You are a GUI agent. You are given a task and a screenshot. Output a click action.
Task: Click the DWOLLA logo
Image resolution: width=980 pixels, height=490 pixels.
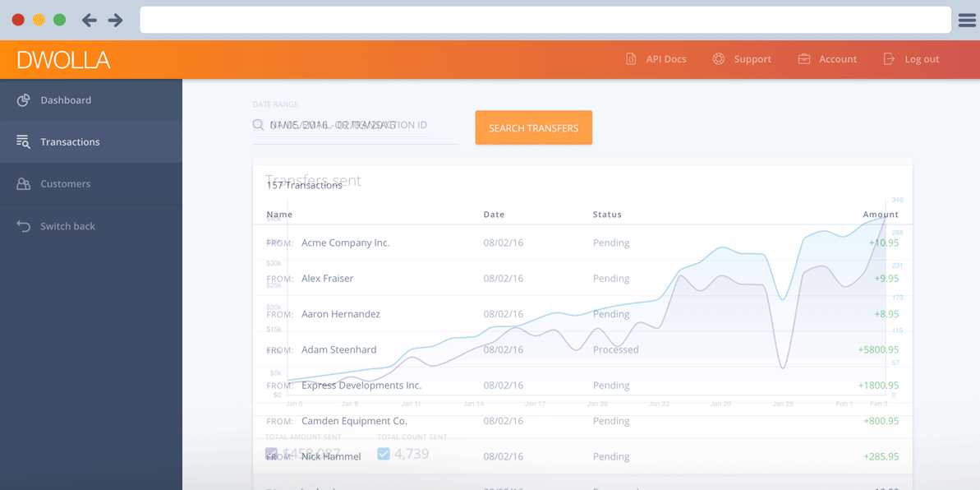click(x=63, y=59)
